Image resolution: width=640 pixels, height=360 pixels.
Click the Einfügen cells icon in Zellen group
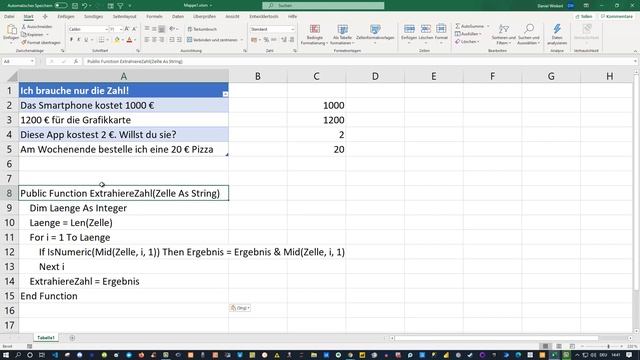click(x=409, y=29)
